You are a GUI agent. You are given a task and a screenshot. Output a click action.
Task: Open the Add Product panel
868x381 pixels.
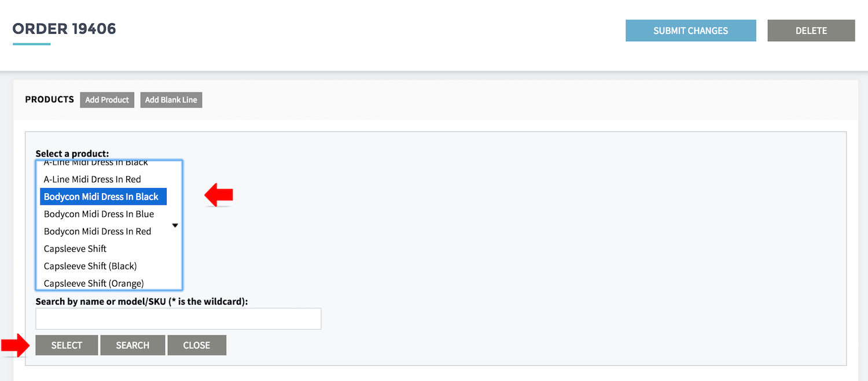coord(107,99)
